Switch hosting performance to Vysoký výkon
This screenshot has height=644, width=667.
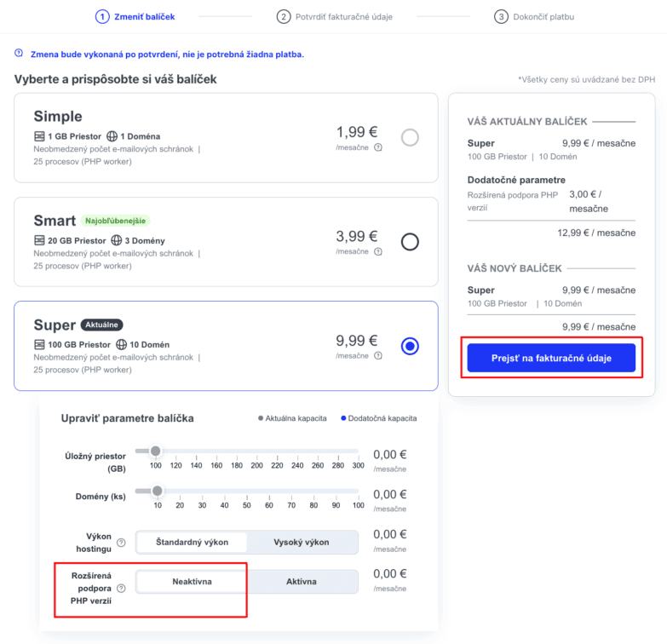pos(302,542)
